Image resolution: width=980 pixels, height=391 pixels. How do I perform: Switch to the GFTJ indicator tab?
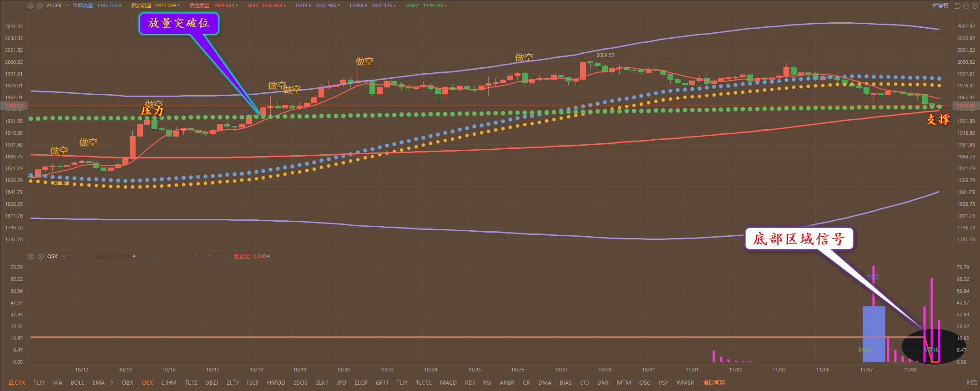382,383
